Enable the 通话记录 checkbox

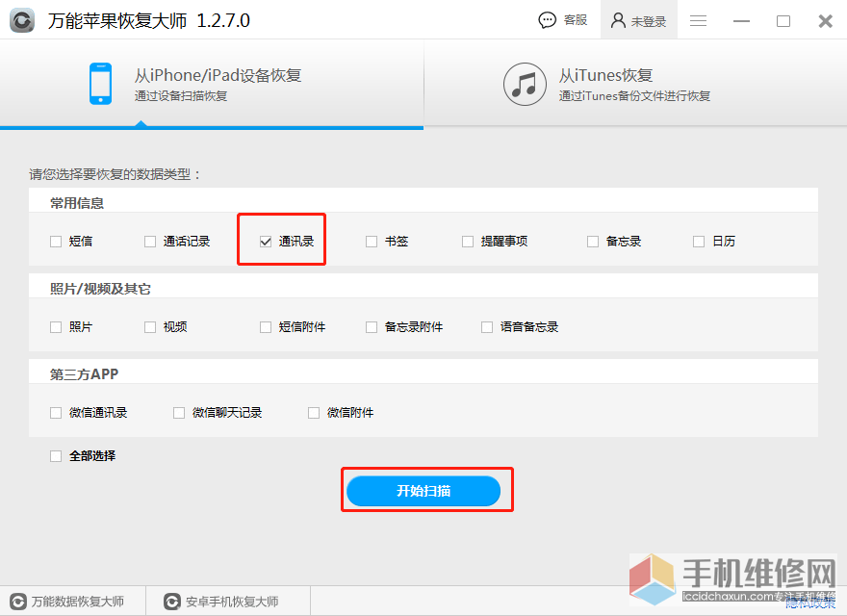[x=150, y=242]
